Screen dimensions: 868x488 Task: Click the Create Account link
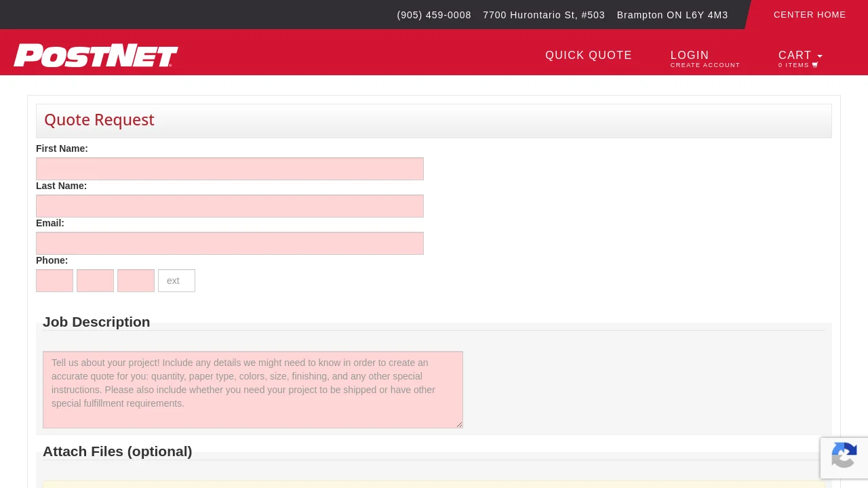pyautogui.click(x=705, y=66)
